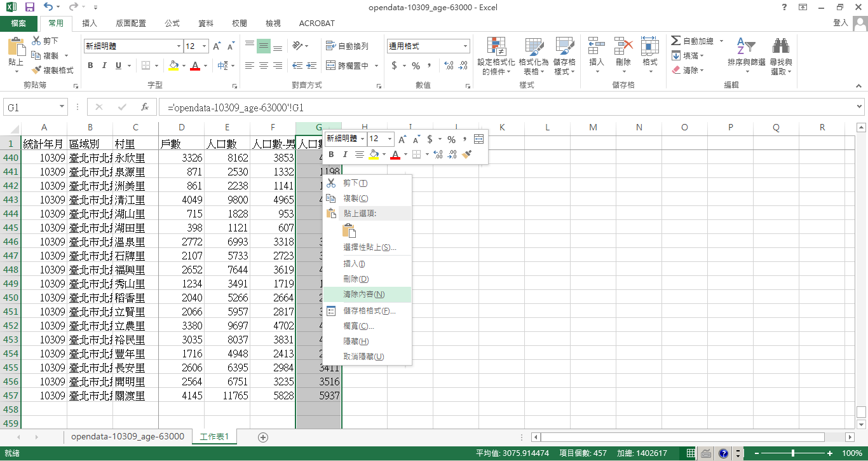The image size is (868, 461).
Task: Open the ribbon font name dropdown
Action: (x=179, y=46)
